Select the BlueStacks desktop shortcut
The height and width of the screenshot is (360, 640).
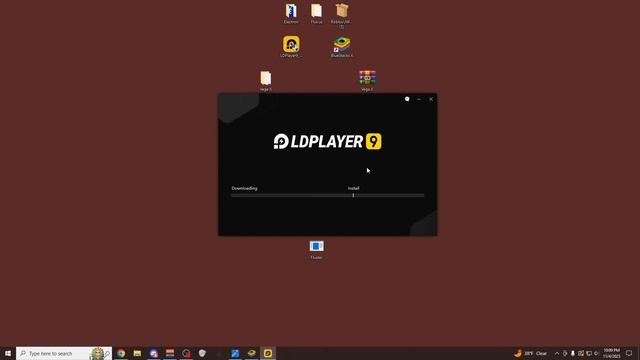point(342,47)
